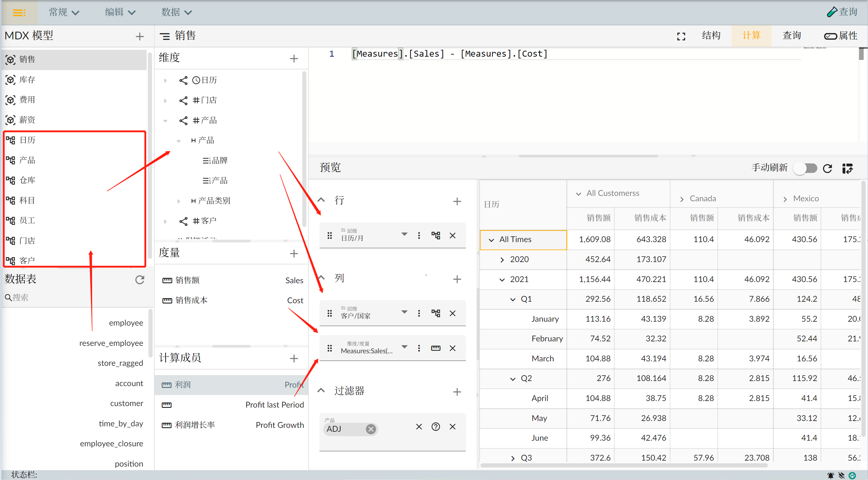Add a new calculated member
This screenshot has width=868, height=480.
tap(294, 358)
